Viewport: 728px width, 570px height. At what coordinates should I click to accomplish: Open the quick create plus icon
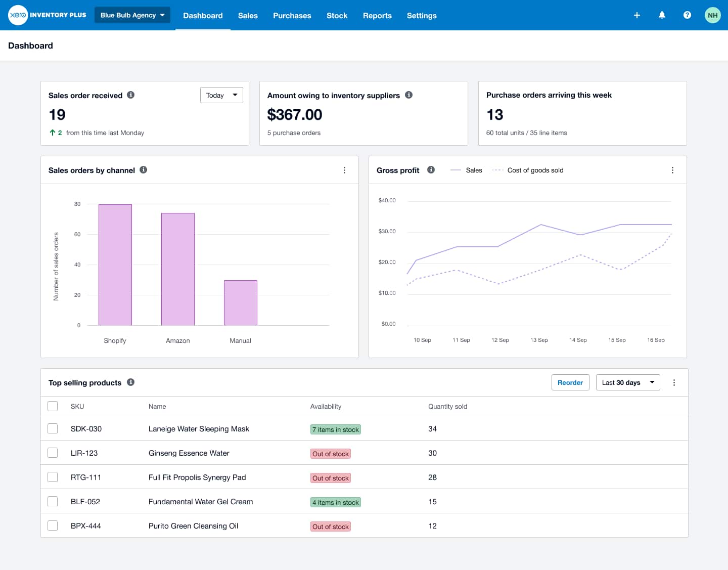click(x=636, y=15)
